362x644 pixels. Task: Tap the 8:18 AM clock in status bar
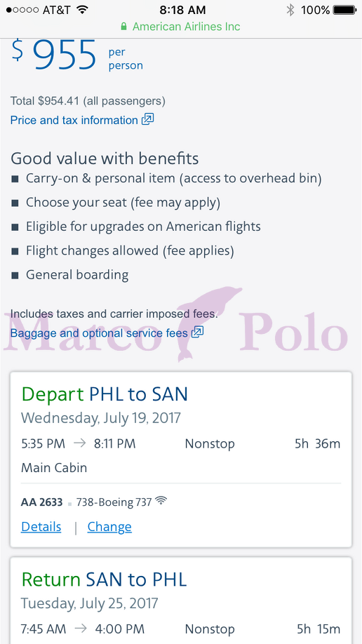point(182,10)
